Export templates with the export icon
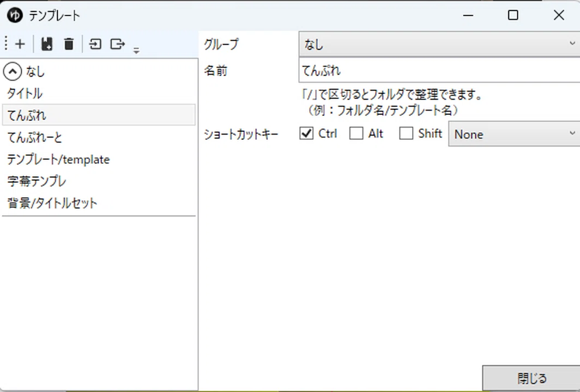This screenshot has height=392, width=580. pos(117,44)
